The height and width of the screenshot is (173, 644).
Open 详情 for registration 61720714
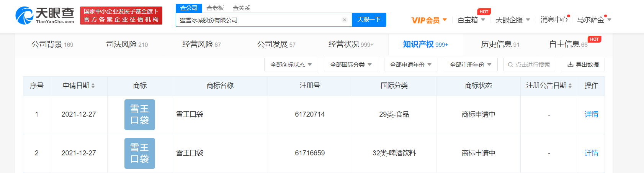591,114
